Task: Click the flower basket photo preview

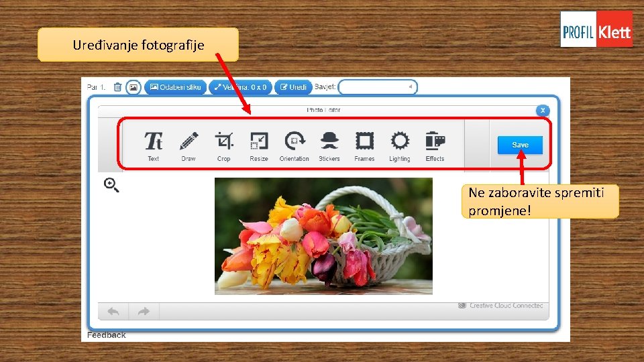Action: [x=323, y=236]
